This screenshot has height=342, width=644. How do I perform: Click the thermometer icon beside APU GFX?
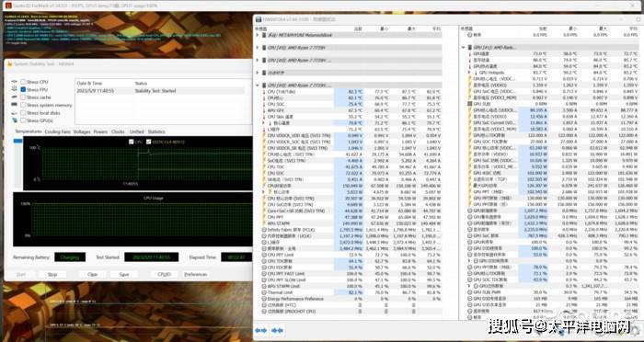click(264, 110)
